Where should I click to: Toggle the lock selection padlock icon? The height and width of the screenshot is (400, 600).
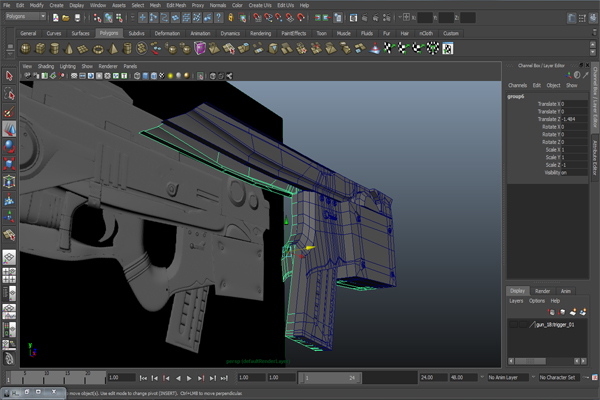coord(231,17)
